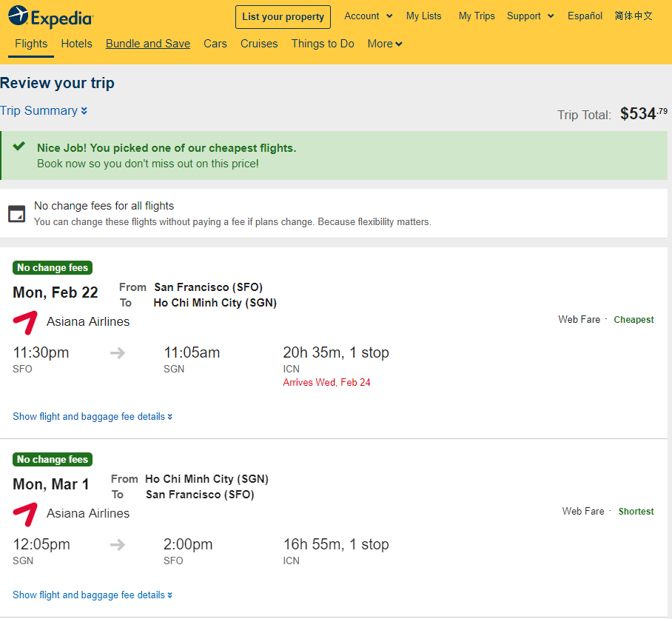The width and height of the screenshot is (672, 619).
Task: Click the No change fees badge on Feb 22
Action: point(53,267)
